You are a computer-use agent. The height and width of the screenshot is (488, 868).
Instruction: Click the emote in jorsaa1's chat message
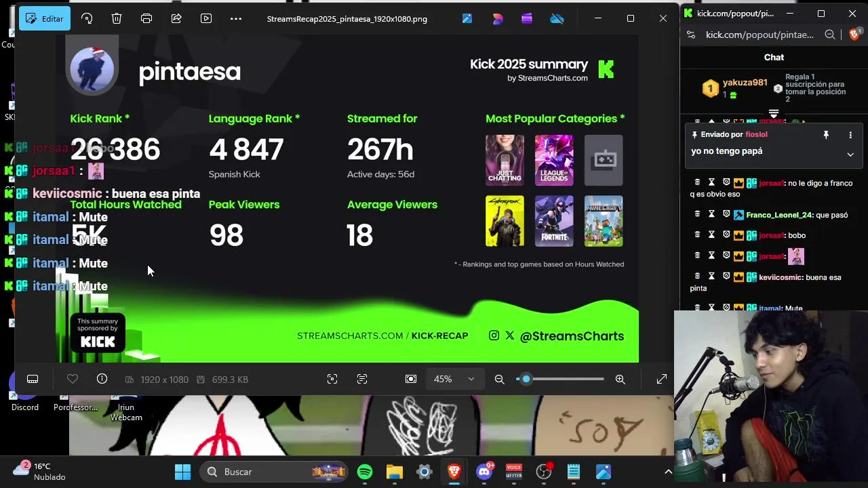(x=796, y=256)
